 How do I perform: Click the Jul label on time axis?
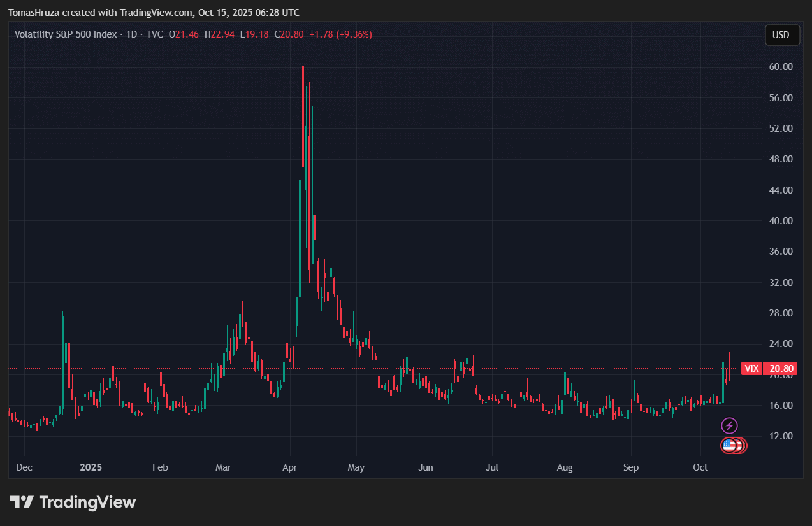pyautogui.click(x=491, y=467)
